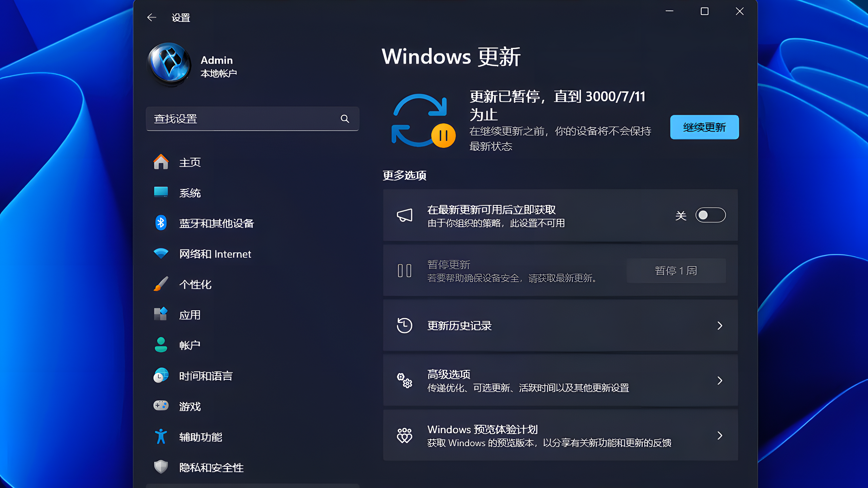The height and width of the screenshot is (488, 868).
Task: Click the 隐私和安全性 shield icon
Action: [x=161, y=467]
